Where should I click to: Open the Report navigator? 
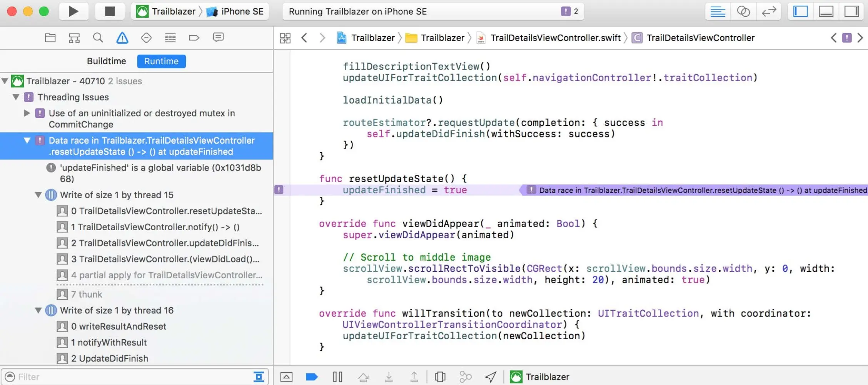tap(218, 38)
